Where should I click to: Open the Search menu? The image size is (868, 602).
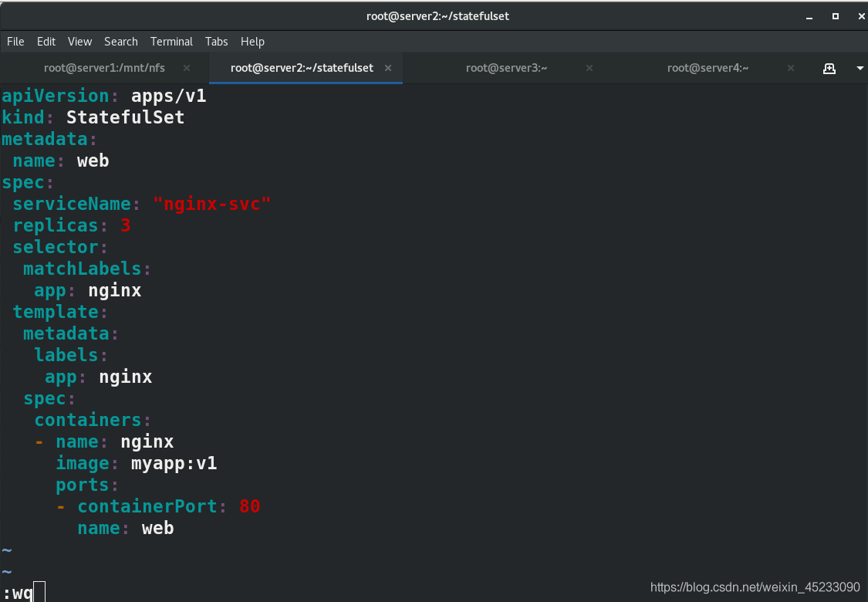120,42
